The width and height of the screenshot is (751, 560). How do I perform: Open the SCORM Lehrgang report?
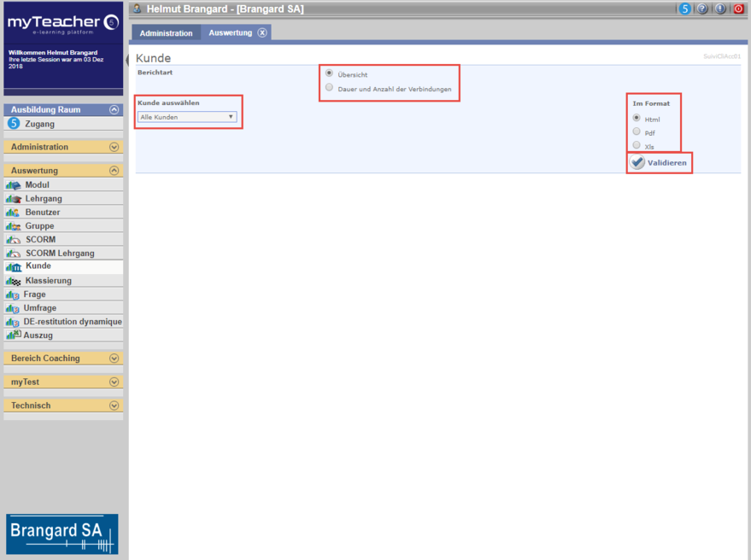pyautogui.click(x=59, y=254)
